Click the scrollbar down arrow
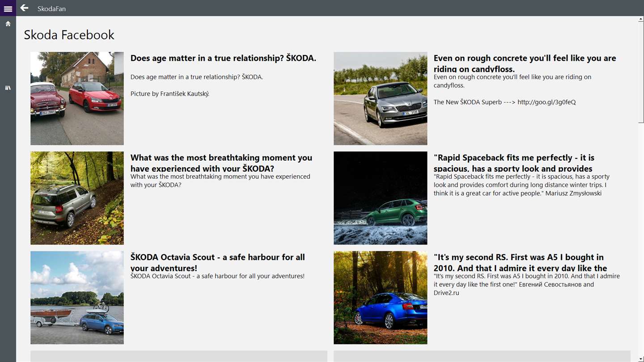 (x=640, y=359)
